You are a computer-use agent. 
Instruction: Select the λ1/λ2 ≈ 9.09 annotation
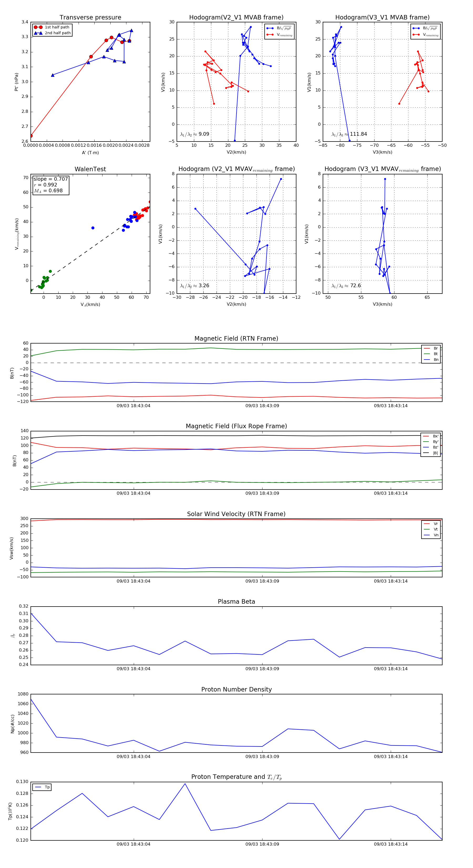pos(194,134)
